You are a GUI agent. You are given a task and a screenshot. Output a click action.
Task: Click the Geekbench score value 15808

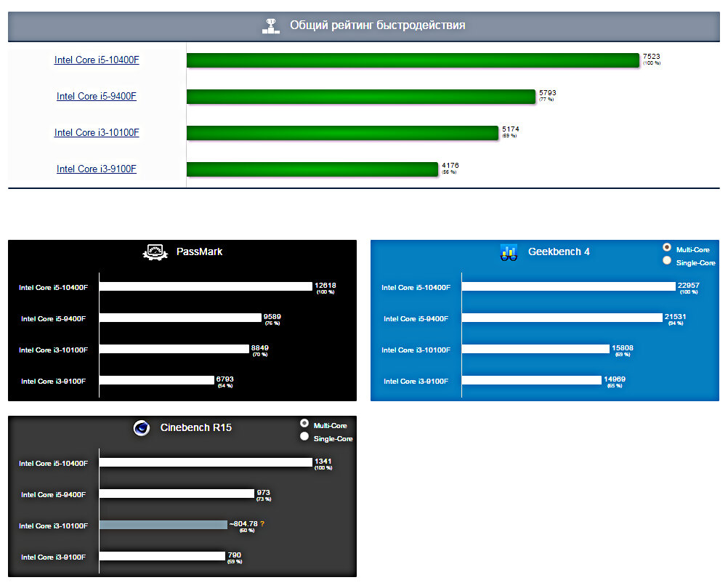(622, 347)
